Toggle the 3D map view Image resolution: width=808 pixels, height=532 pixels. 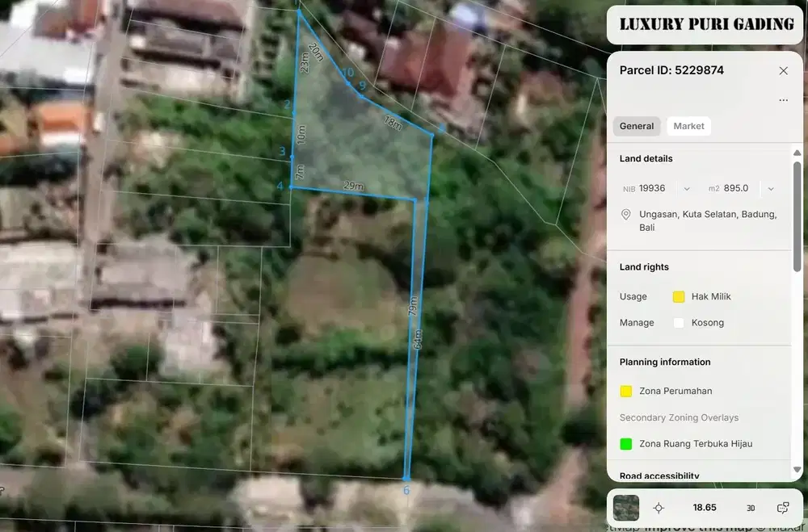tap(751, 508)
